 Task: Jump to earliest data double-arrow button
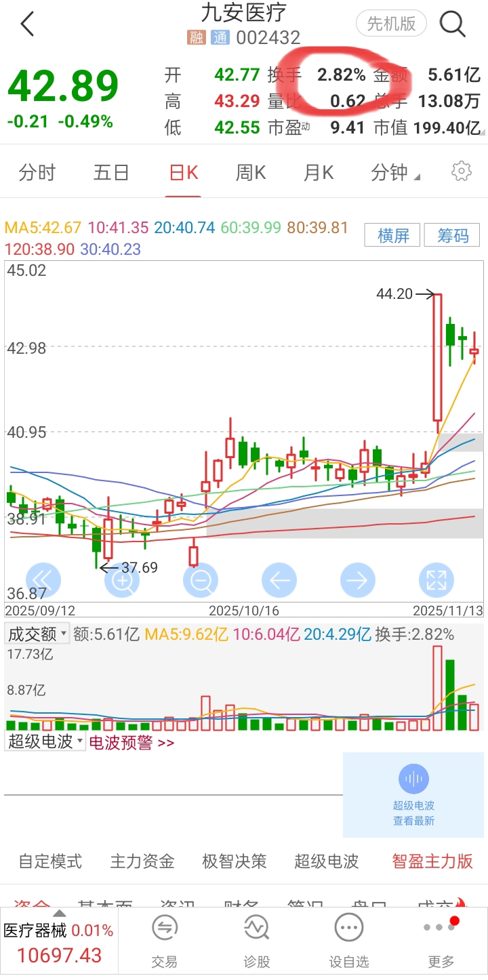coord(43,580)
